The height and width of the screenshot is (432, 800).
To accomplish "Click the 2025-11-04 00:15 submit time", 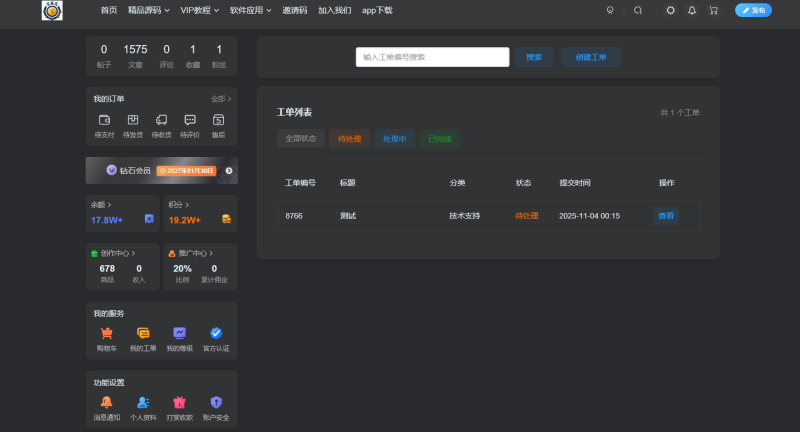I will 589,216.
